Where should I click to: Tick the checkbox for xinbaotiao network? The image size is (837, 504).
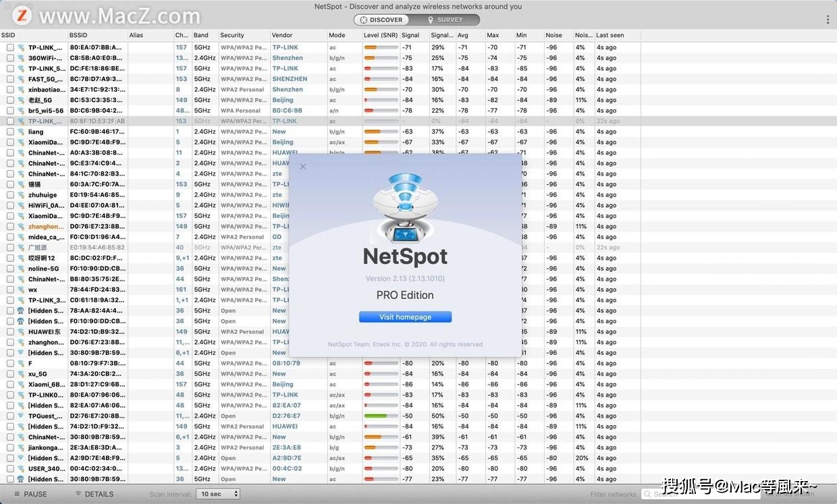pyautogui.click(x=10, y=90)
